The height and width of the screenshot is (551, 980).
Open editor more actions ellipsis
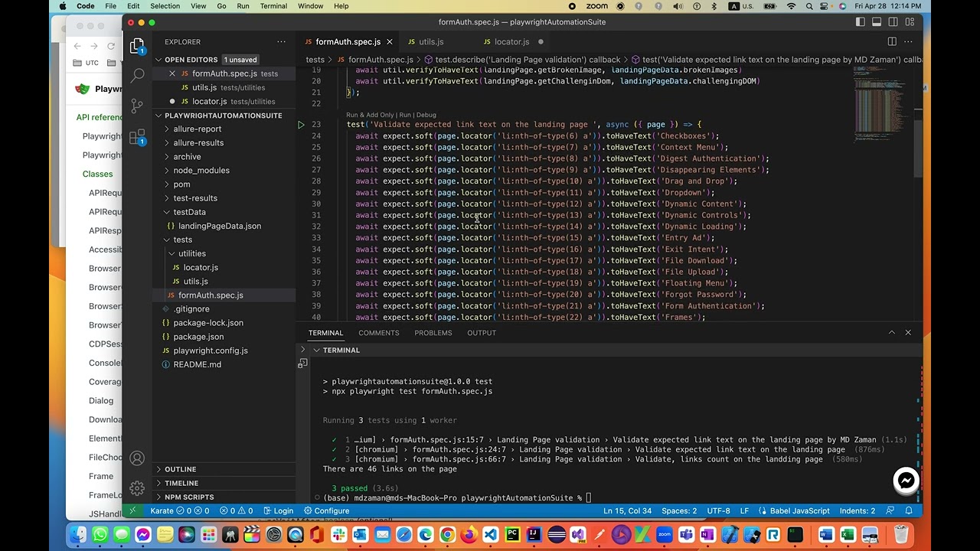tap(909, 42)
